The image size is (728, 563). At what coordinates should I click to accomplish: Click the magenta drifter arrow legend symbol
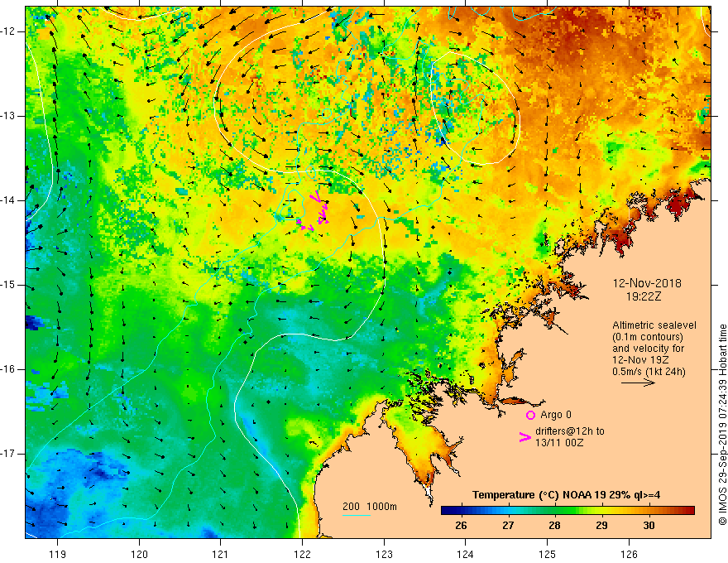(x=524, y=436)
